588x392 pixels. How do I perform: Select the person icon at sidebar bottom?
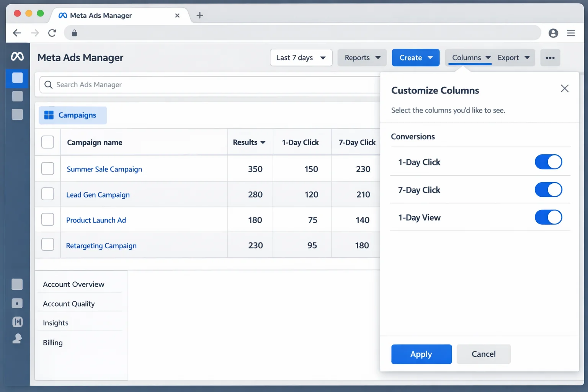point(17,338)
